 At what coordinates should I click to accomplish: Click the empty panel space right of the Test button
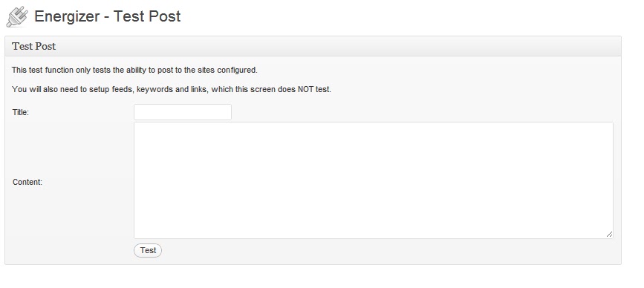pyautogui.click(x=386, y=251)
